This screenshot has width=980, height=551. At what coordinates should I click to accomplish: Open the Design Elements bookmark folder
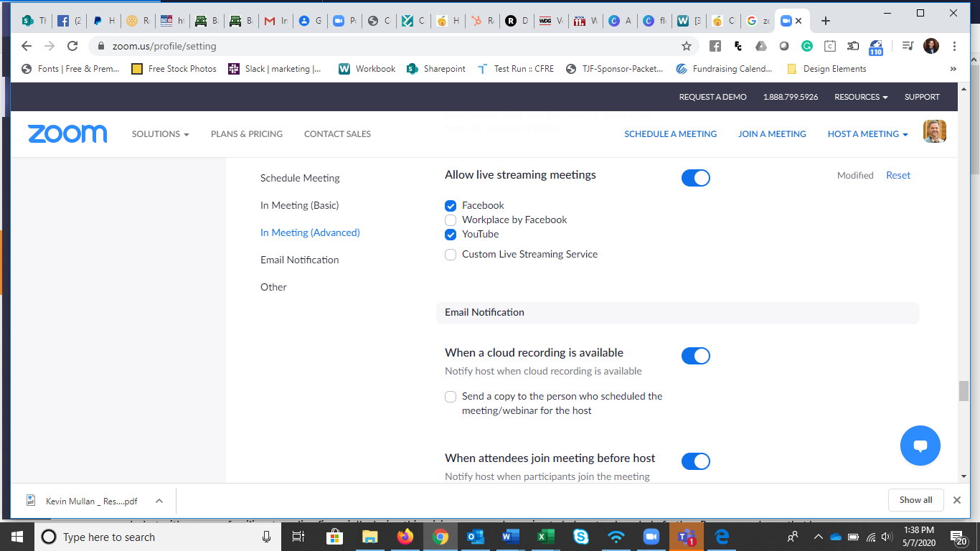click(826, 69)
